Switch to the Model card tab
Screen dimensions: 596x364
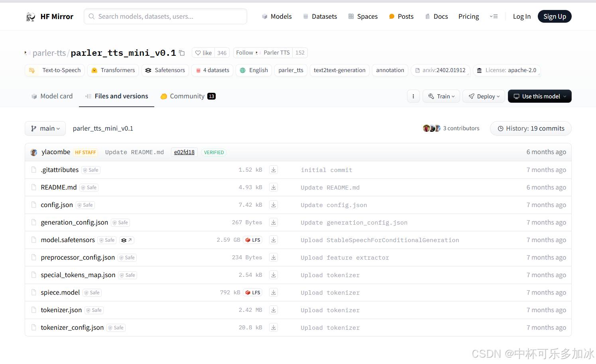pyautogui.click(x=52, y=96)
